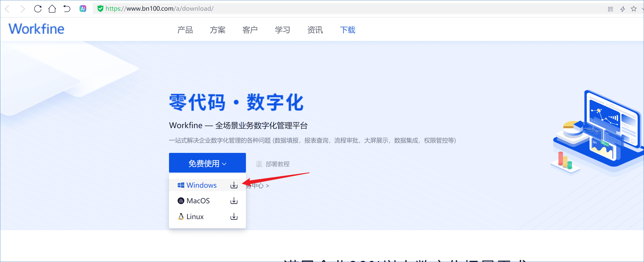Click the green security shield icon
644x262 pixels.
(x=100, y=9)
